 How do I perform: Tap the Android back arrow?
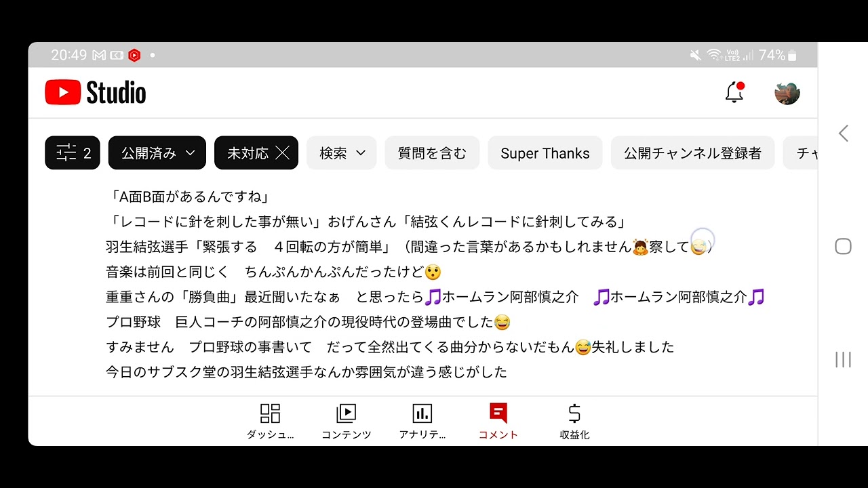[x=843, y=134]
